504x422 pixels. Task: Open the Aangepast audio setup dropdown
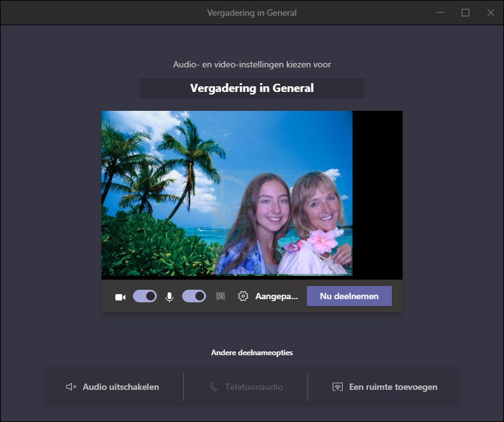pyautogui.click(x=276, y=295)
